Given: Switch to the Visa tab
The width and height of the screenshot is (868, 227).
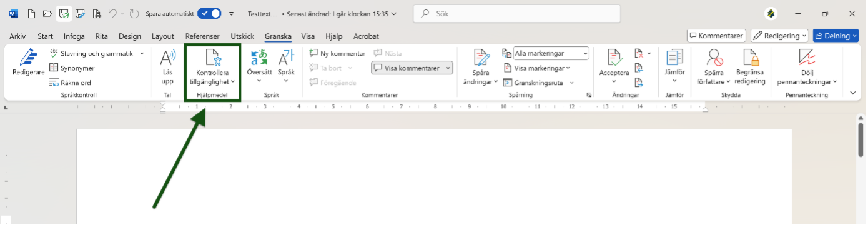Looking at the screenshot, I should click(x=308, y=36).
